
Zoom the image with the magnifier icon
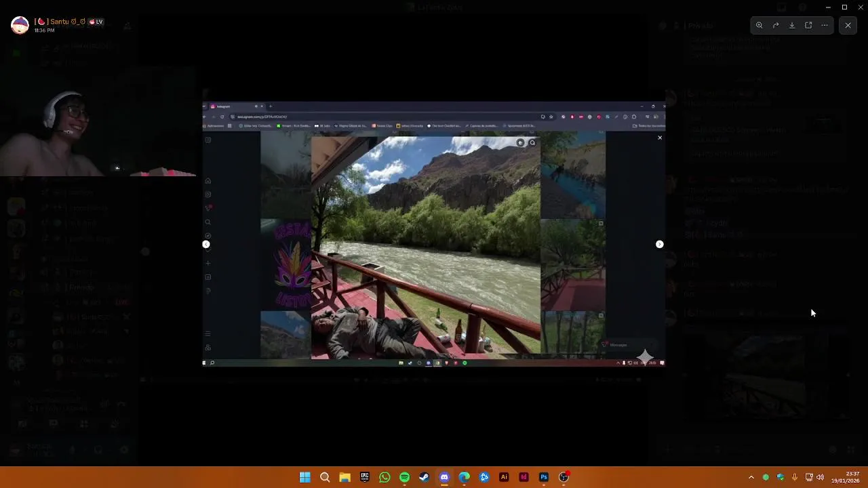(x=759, y=25)
